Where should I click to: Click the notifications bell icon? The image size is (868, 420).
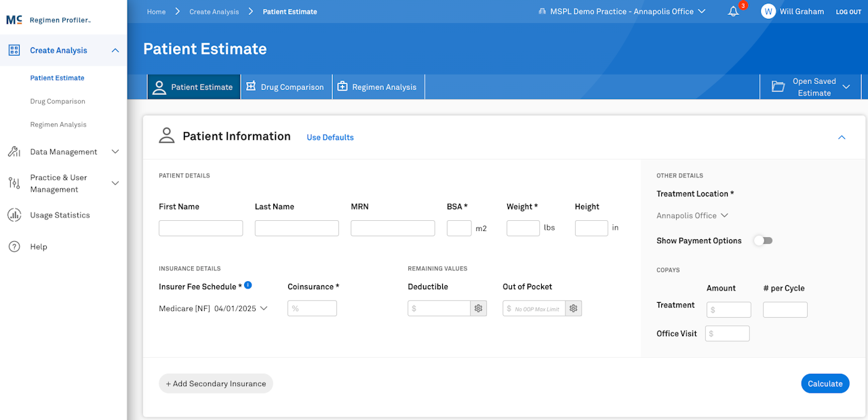pos(733,12)
